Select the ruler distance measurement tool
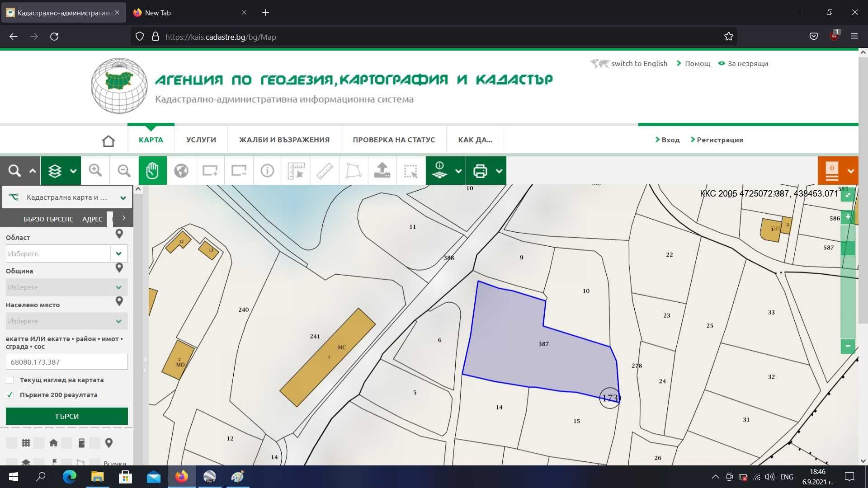This screenshot has height=488, width=868. coord(325,171)
